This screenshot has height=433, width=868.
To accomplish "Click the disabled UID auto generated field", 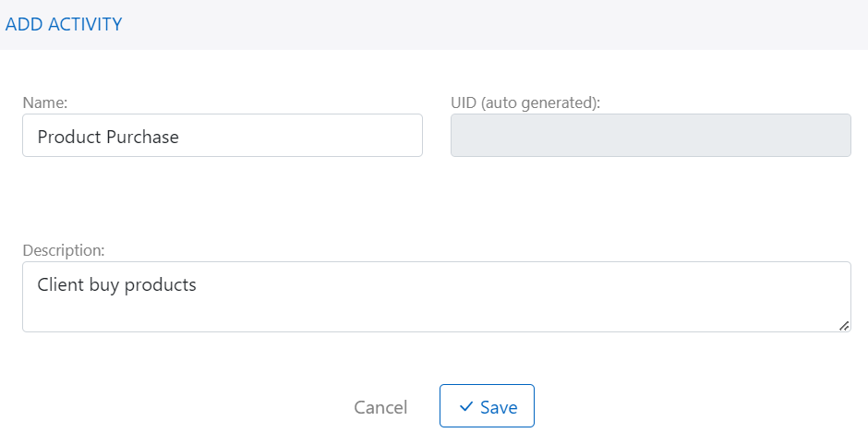I will pyautogui.click(x=650, y=136).
